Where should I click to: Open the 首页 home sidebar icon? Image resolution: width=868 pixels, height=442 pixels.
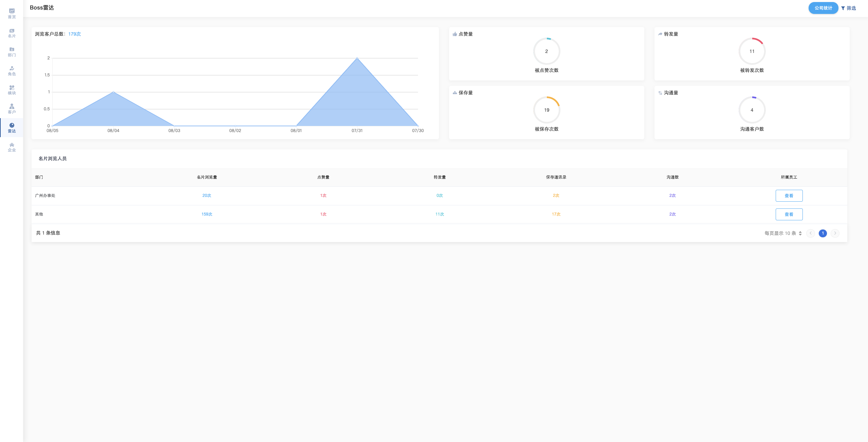click(12, 14)
